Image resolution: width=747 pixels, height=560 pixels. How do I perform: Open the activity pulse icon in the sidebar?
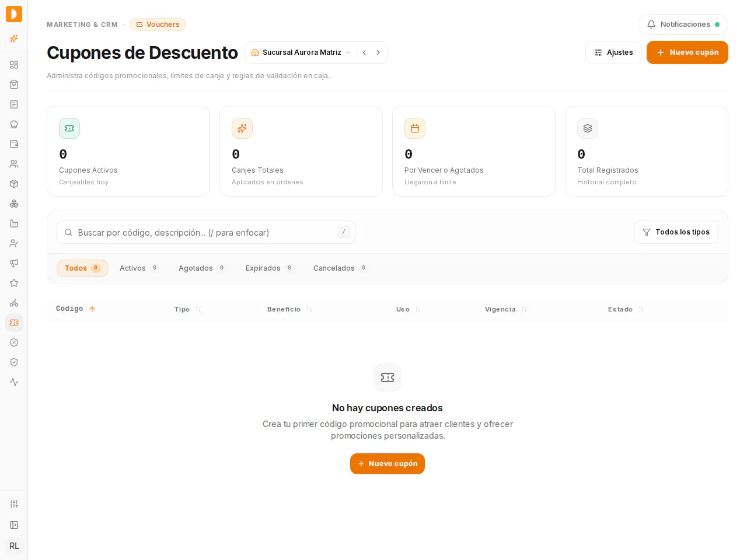[x=14, y=382]
